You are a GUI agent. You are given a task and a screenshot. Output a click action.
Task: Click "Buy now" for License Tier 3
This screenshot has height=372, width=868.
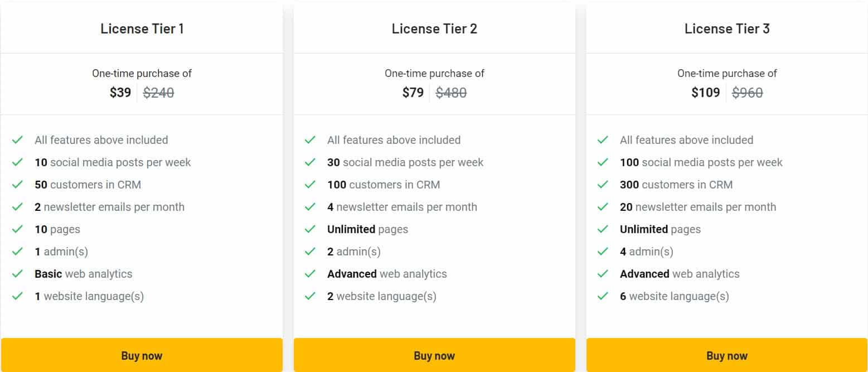(x=726, y=355)
